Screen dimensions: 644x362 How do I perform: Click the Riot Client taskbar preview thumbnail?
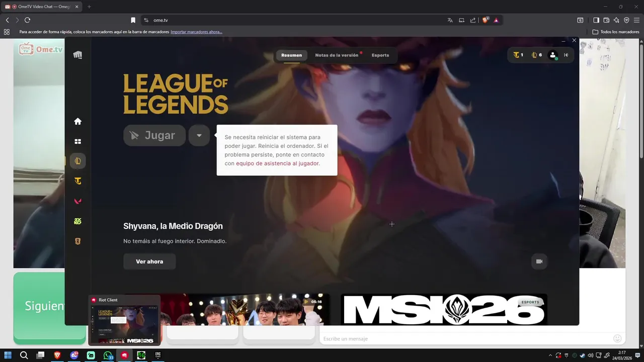click(x=124, y=320)
